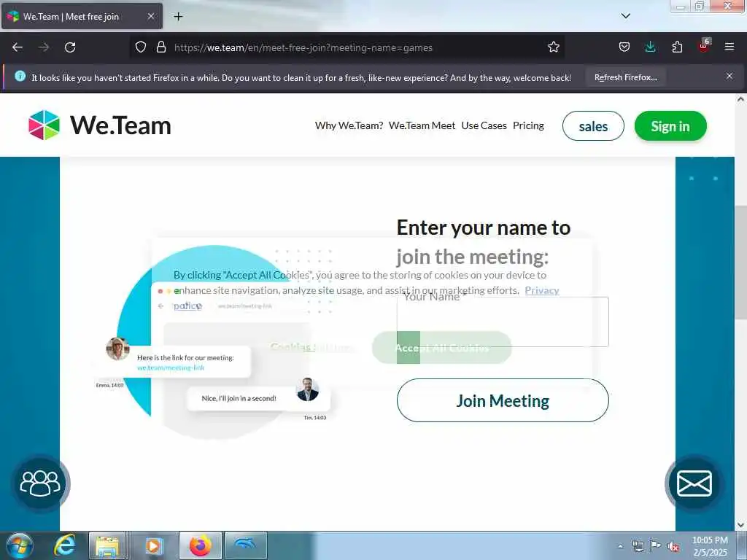View site security padlock icon

click(x=161, y=47)
